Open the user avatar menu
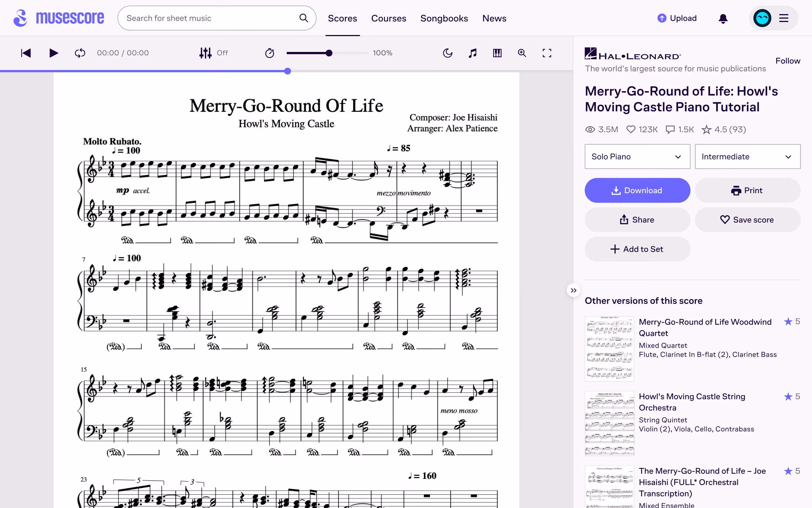The width and height of the screenshot is (812, 508). pos(762,18)
